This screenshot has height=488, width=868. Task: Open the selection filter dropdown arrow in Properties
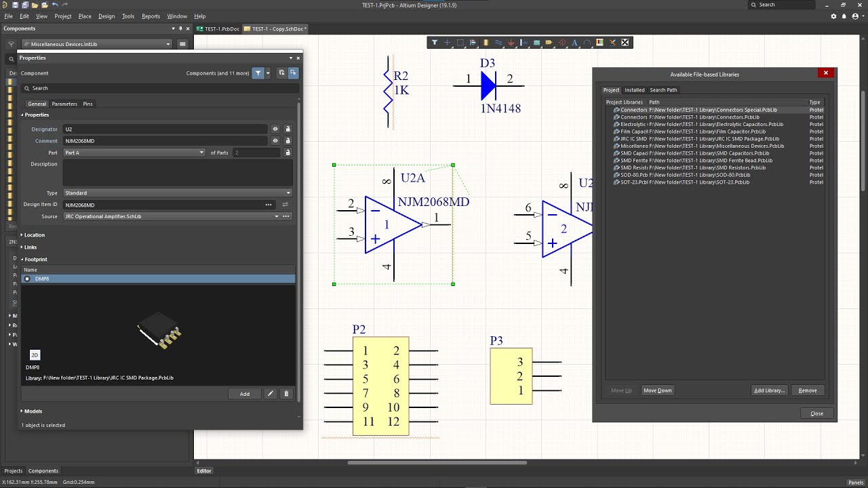(x=268, y=73)
